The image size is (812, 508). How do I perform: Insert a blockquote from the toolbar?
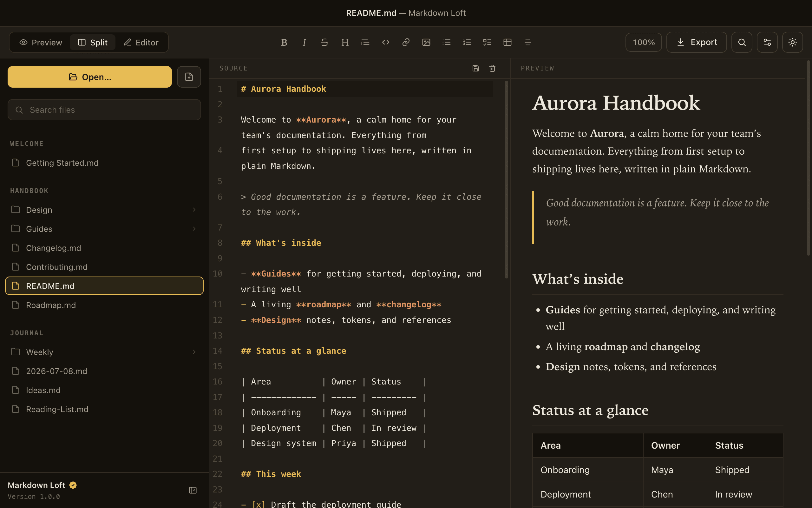[x=365, y=42]
